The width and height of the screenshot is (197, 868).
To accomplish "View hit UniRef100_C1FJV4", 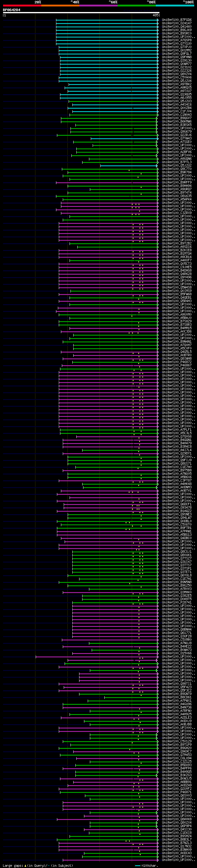I will [x=176, y=111].
